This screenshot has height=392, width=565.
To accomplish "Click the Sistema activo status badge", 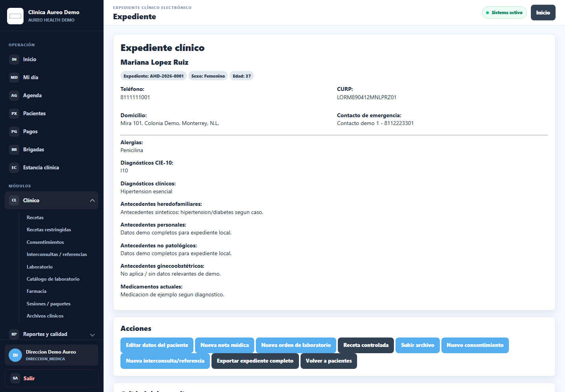I will 504,13.
